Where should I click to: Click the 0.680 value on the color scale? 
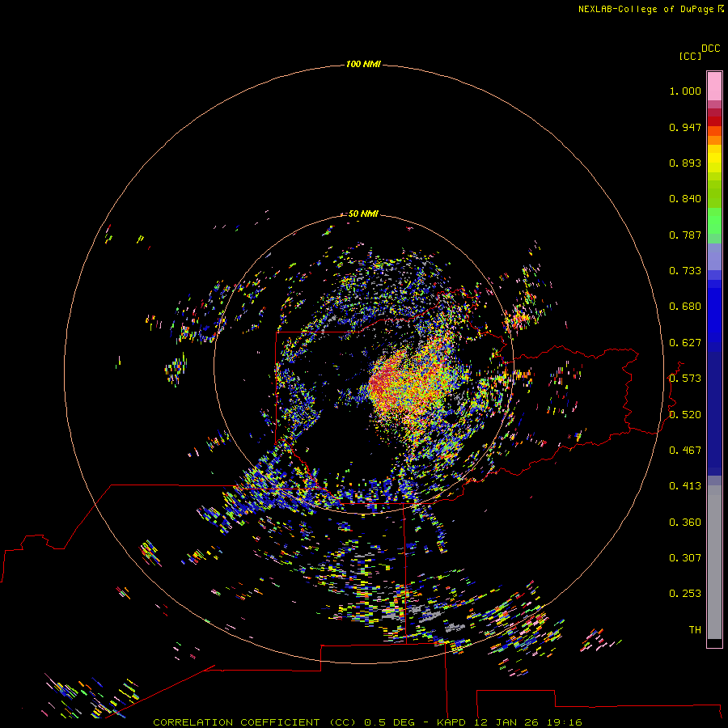pos(685,307)
